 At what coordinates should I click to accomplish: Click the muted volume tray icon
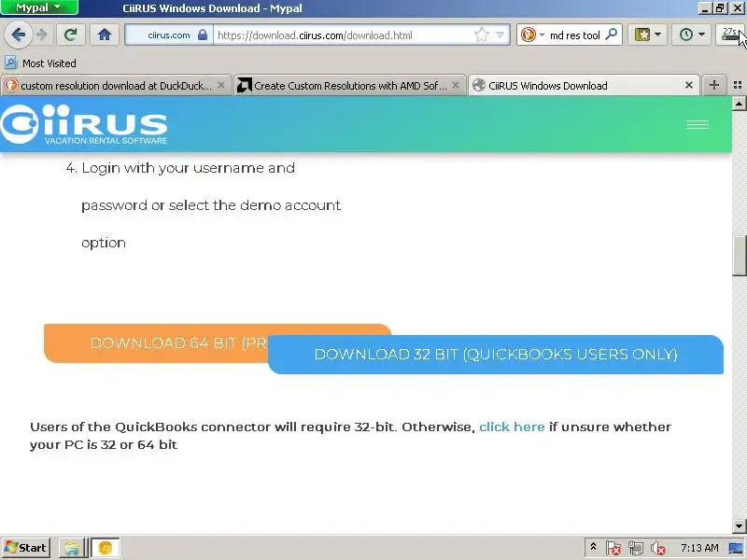click(658, 549)
